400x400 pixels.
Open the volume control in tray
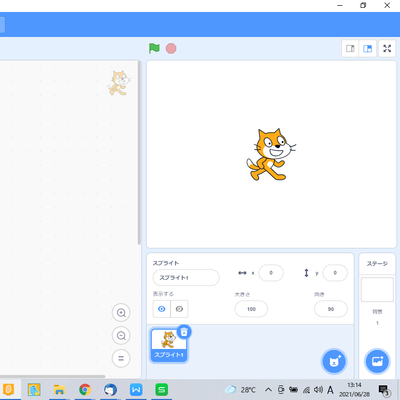point(318,389)
